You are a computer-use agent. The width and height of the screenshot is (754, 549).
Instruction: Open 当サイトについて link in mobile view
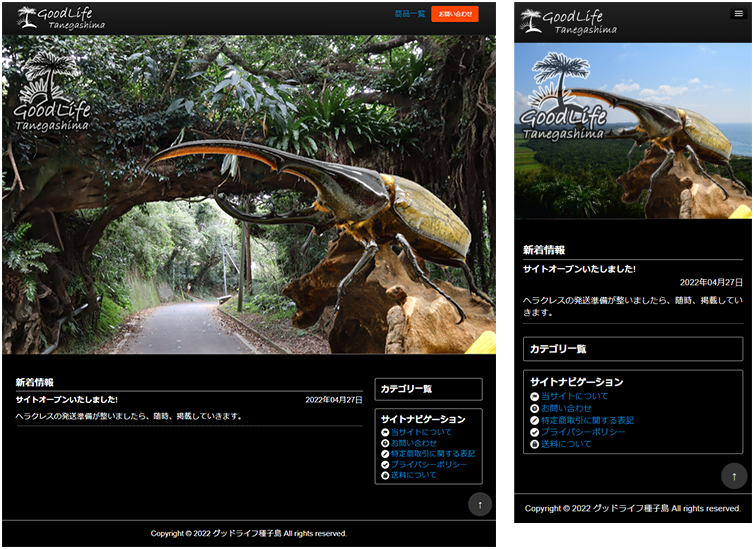(x=574, y=397)
